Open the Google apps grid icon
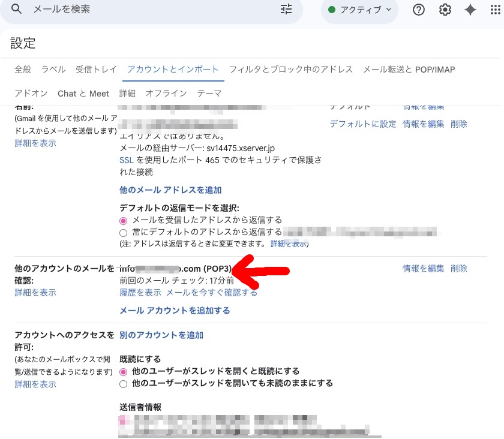The width and height of the screenshot is (504, 439). [x=496, y=10]
